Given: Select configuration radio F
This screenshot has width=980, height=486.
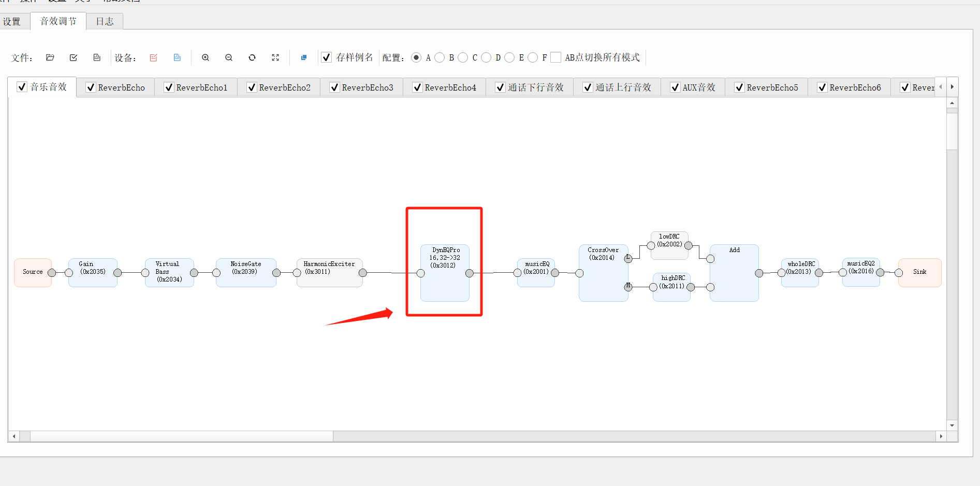Looking at the screenshot, I should pyautogui.click(x=533, y=57).
